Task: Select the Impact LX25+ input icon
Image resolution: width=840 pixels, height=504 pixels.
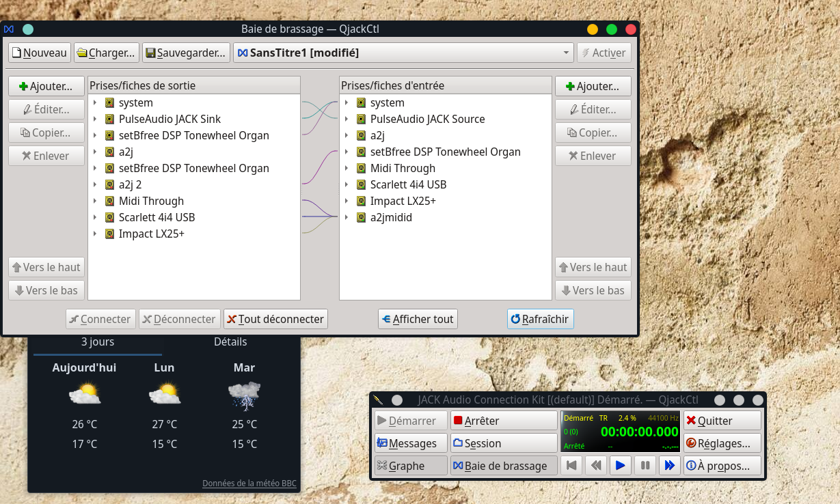Action: (x=361, y=201)
